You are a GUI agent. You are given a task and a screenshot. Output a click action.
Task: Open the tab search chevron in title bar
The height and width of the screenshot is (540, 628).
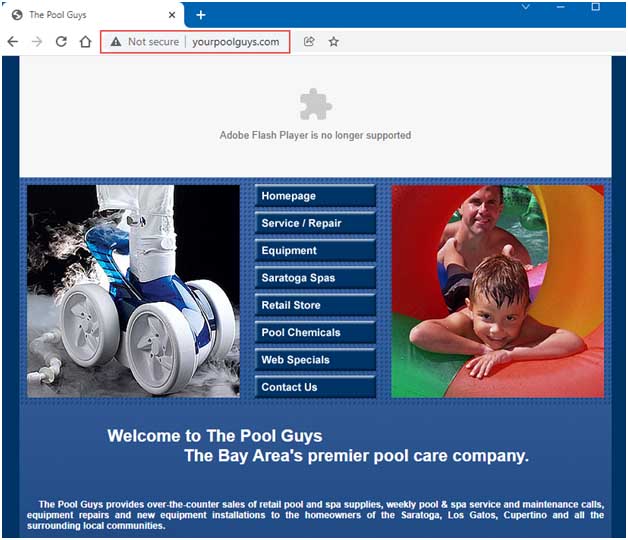(x=525, y=7)
